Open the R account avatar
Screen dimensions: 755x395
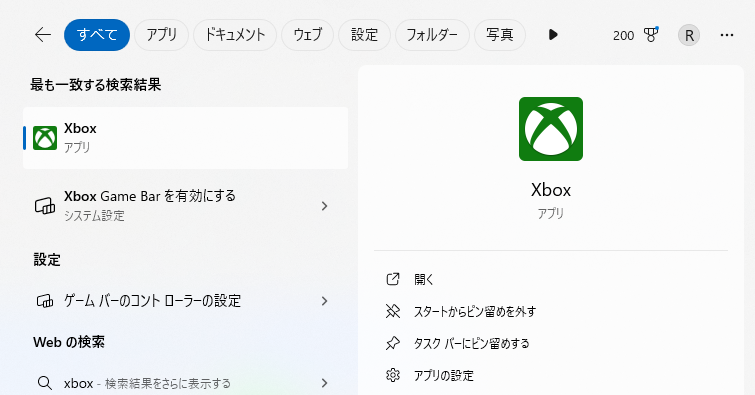[x=689, y=35]
